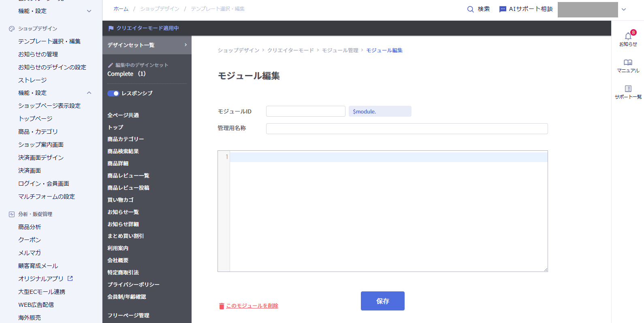The height and width of the screenshot is (323, 644).
Task: Select 商品レビュー一覧 in design menu
Action: tap(128, 175)
